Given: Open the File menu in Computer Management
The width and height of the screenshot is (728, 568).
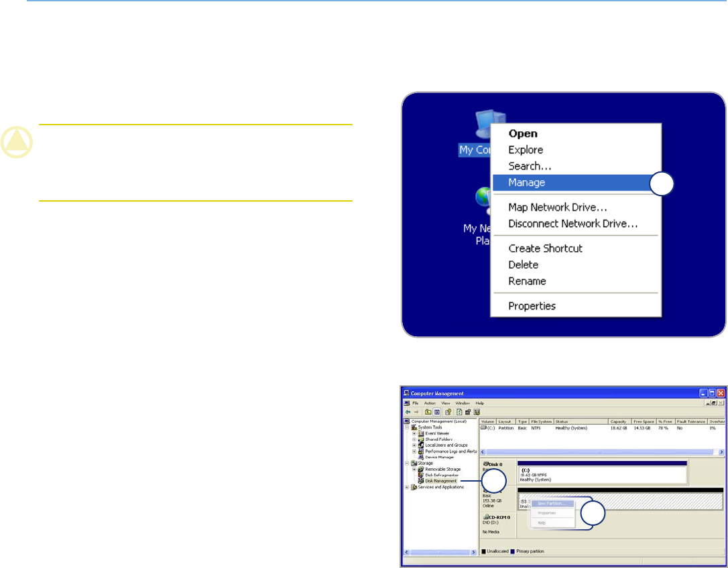Looking at the screenshot, I should [416, 403].
